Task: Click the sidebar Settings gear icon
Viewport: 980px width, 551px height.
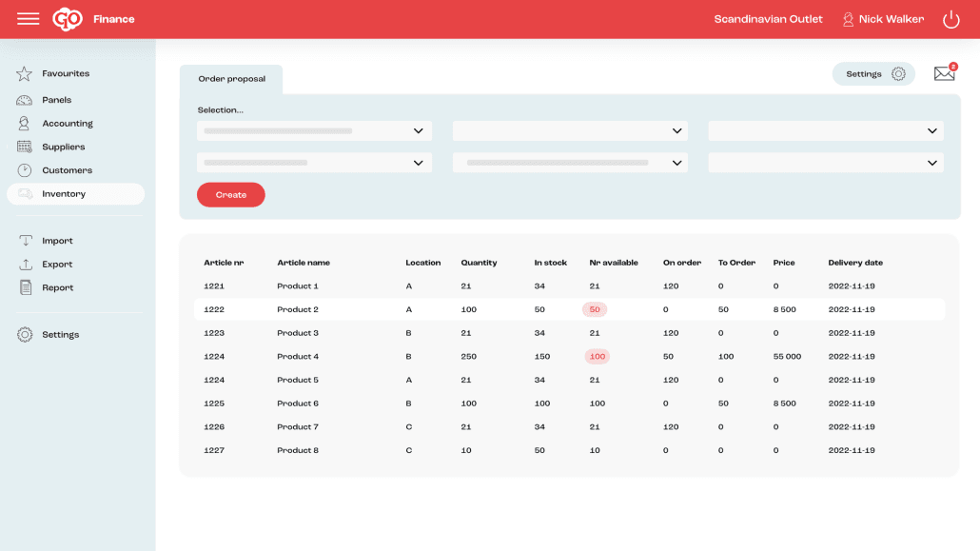Action: point(25,335)
